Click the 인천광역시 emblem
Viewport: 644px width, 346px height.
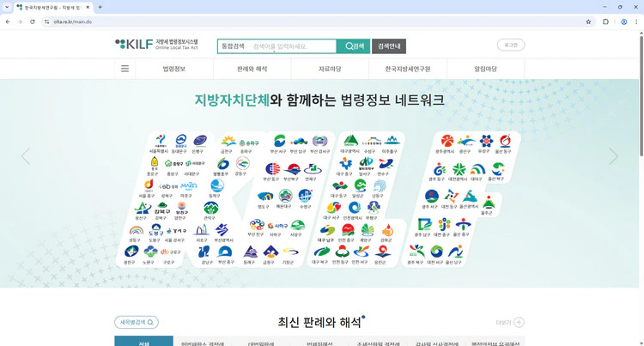pos(354,208)
